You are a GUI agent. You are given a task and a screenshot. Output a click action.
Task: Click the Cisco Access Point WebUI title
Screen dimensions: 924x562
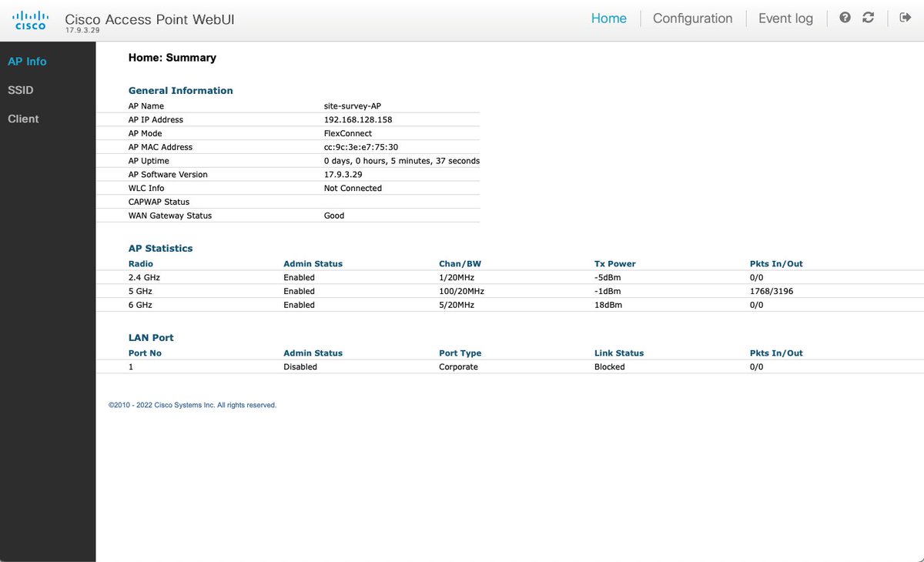[x=149, y=19]
